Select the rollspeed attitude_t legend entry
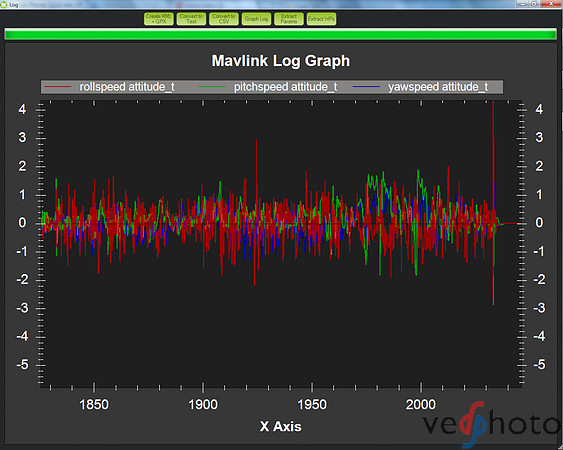 tap(127, 87)
